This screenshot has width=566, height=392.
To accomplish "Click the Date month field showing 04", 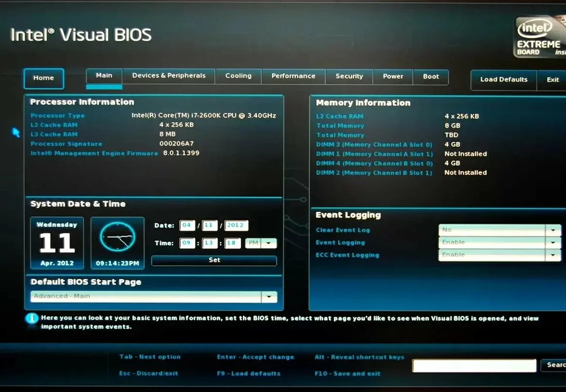I will pos(187,226).
